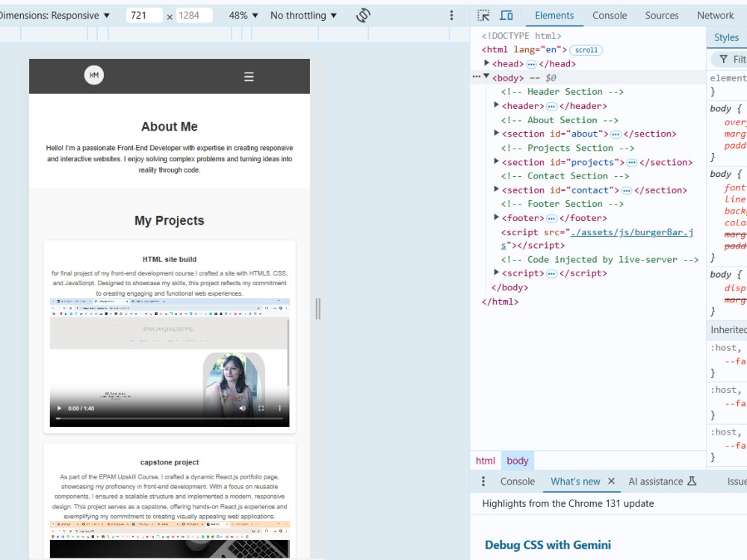
Task: Click the burgerBar.js script source link
Action: point(632,232)
